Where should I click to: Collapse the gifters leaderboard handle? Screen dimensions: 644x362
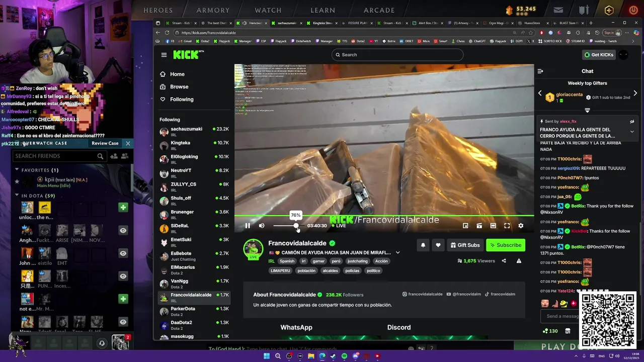point(587,110)
